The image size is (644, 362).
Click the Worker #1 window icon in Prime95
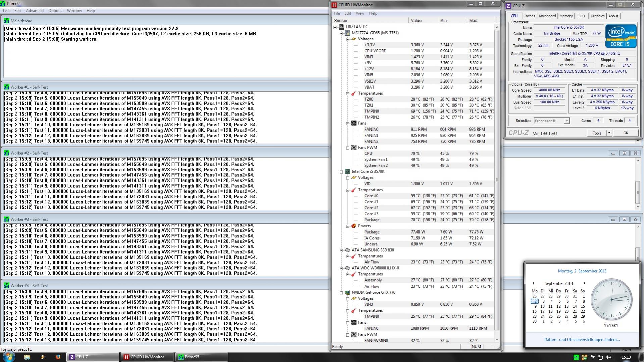point(7,87)
